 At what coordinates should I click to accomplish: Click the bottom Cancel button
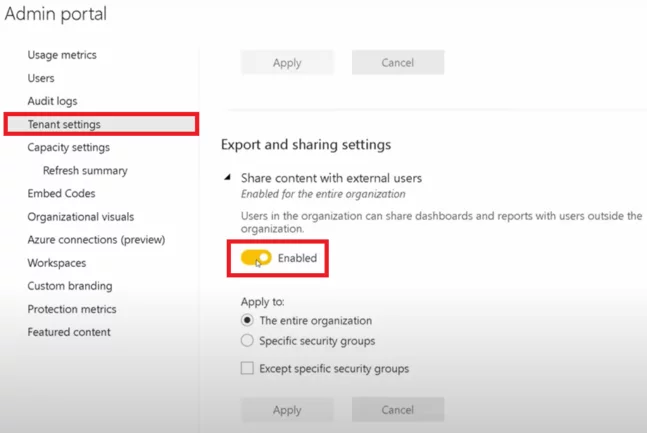point(398,410)
